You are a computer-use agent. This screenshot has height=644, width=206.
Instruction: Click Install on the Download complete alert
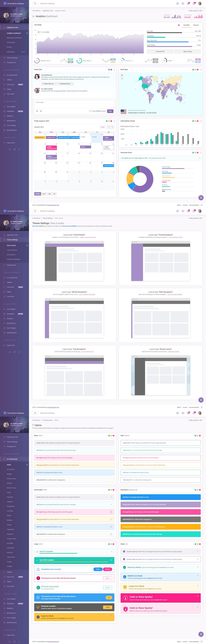click(x=107, y=607)
